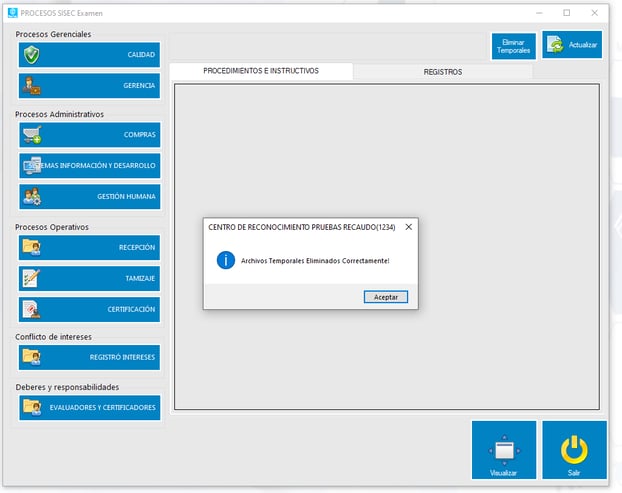Click the folder icon on REGISTRO INTERESES
The image size is (622, 493).
pyautogui.click(x=31, y=357)
